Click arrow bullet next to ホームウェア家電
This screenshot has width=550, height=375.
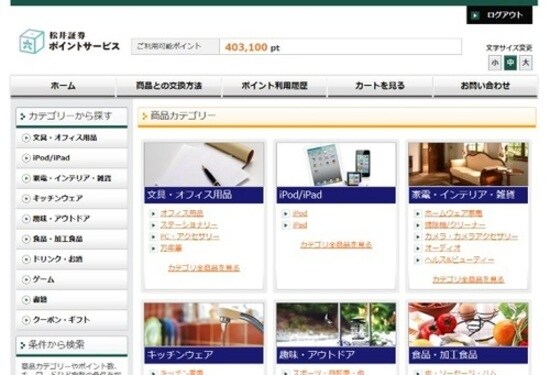click(417, 213)
